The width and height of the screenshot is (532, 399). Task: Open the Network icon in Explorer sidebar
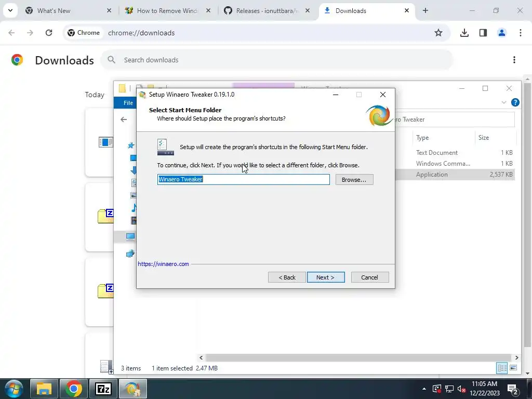tap(130, 254)
